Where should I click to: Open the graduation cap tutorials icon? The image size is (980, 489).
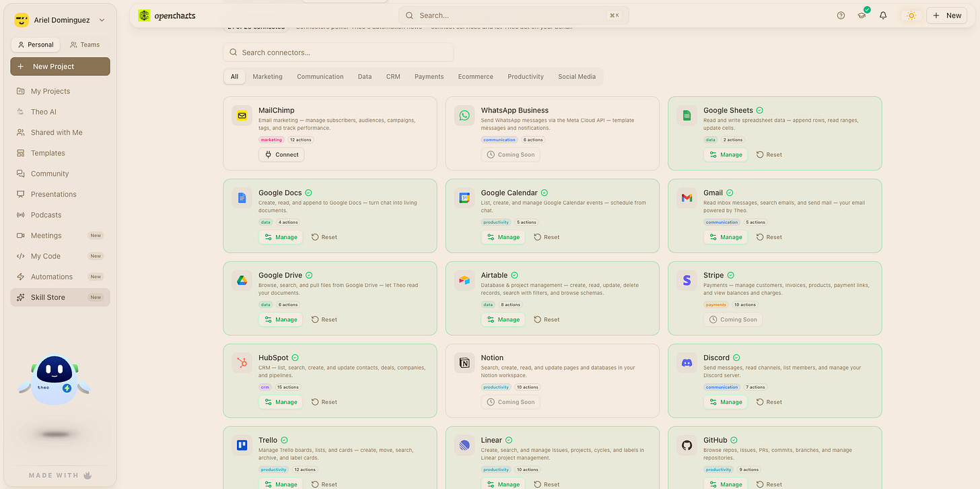coord(862,15)
